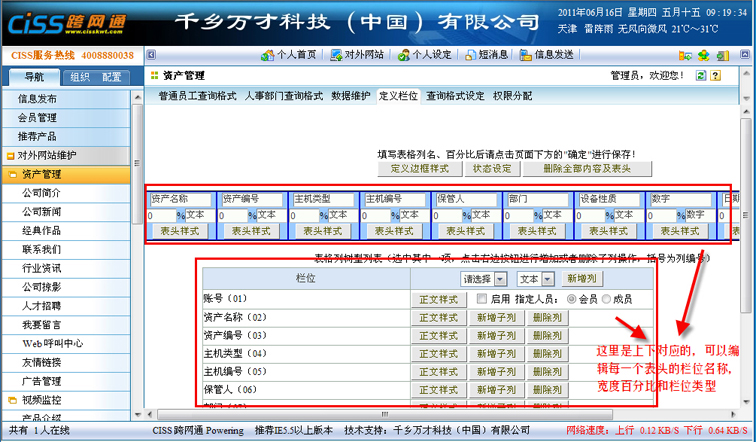Open 个人首页 home icon in toolbar

click(266, 55)
